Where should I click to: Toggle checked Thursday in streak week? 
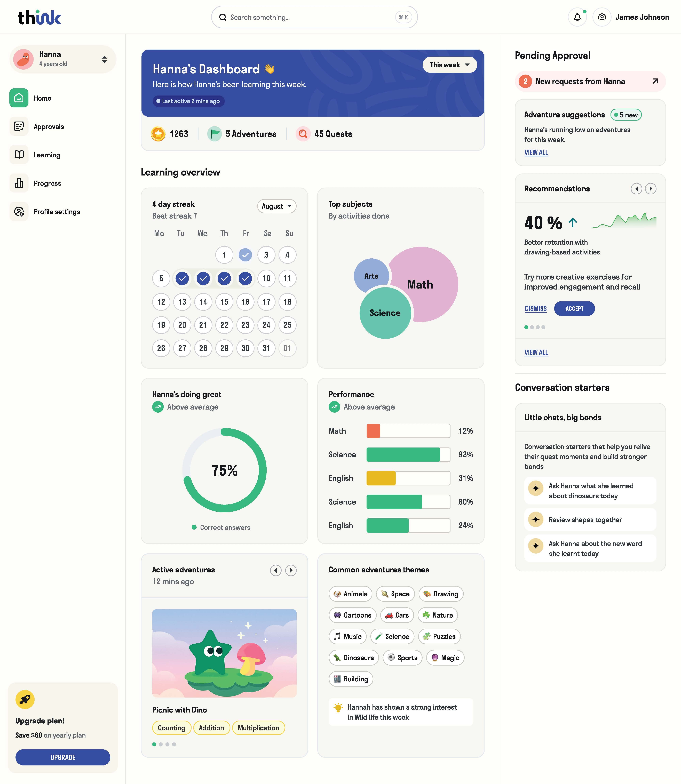[x=225, y=278]
